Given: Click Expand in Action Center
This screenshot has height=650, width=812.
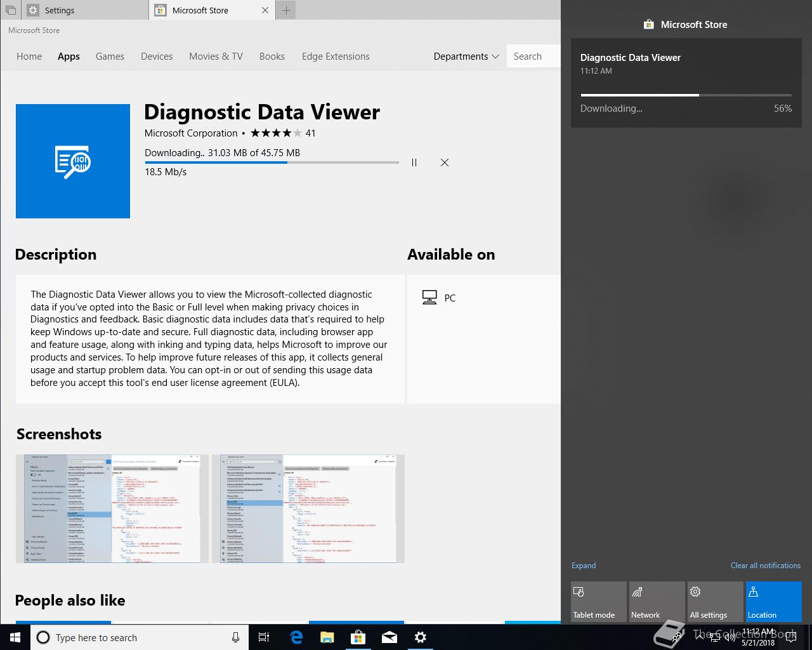Looking at the screenshot, I should click(x=584, y=566).
